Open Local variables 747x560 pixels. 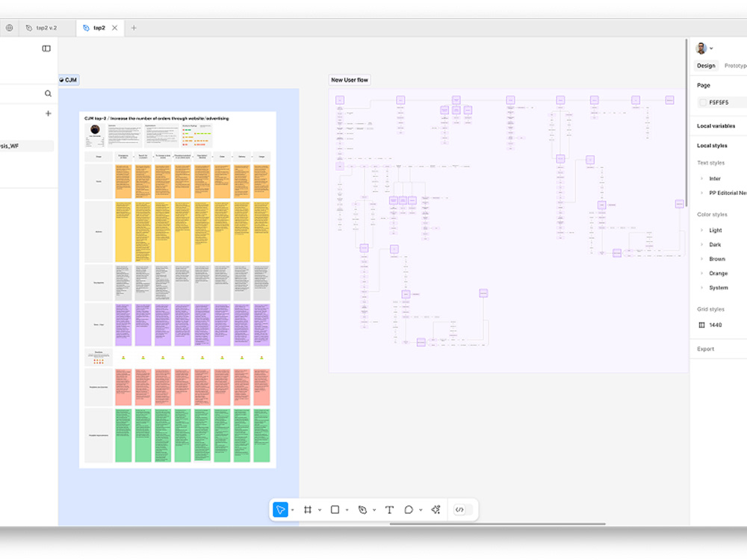[x=716, y=126]
